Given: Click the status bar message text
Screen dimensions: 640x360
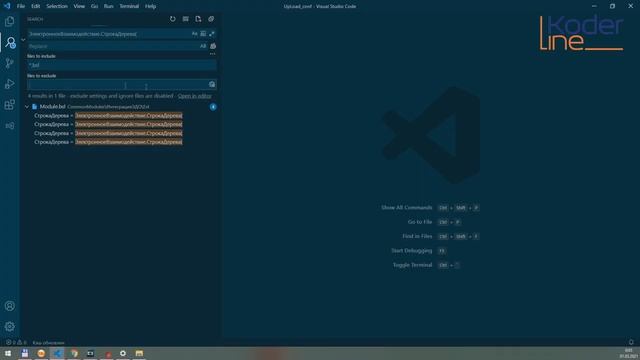Looking at the screenshot, I should [48, 343].
